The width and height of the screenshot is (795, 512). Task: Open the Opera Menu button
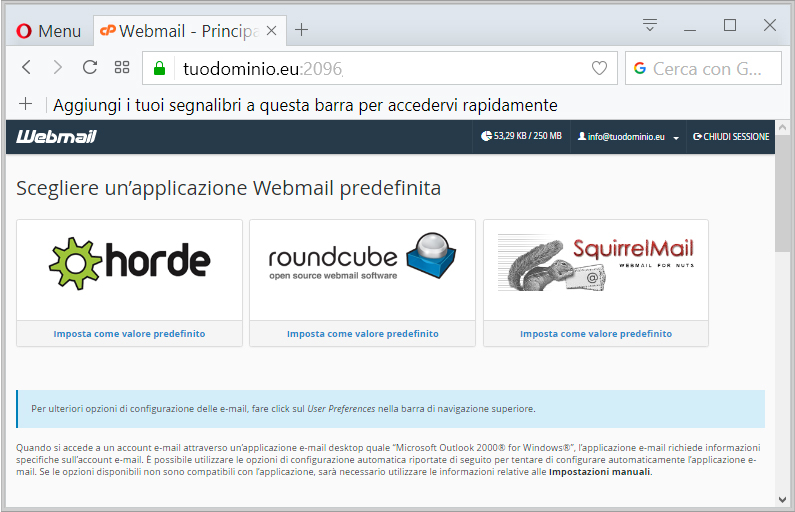[x=48, y=31]
